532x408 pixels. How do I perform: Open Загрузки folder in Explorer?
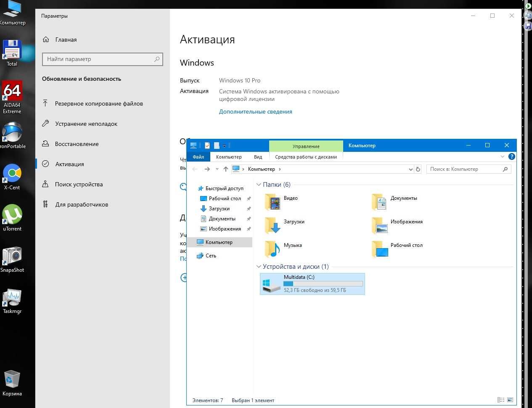(x=285, y=225)
